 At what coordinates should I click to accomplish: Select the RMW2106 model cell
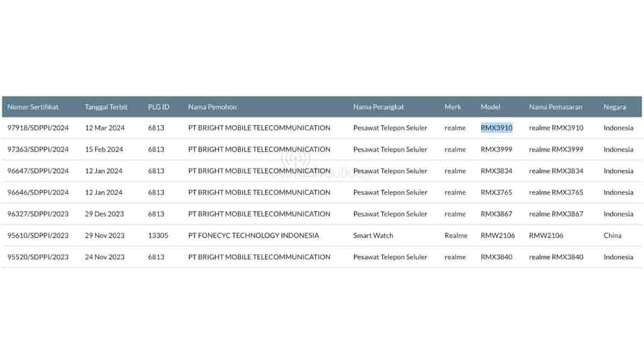click(x=496, y=235)
